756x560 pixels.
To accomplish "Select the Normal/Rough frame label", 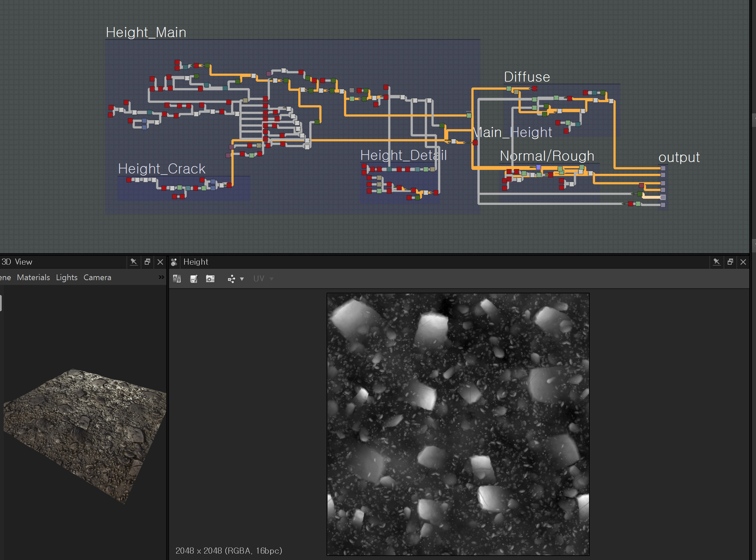I will [547, 156].
